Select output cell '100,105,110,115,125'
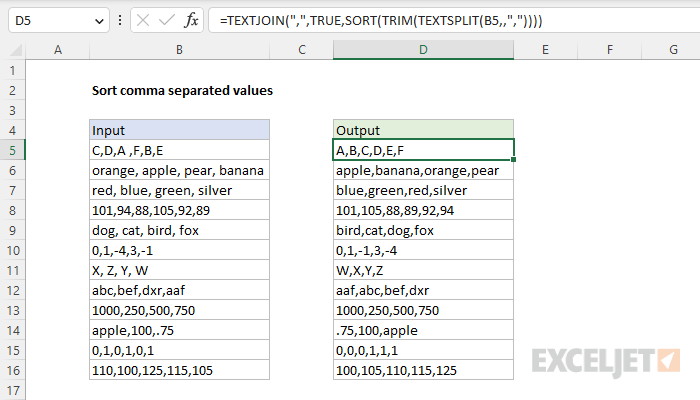This screenshot has height=400, width=700. tap(423, 370)
